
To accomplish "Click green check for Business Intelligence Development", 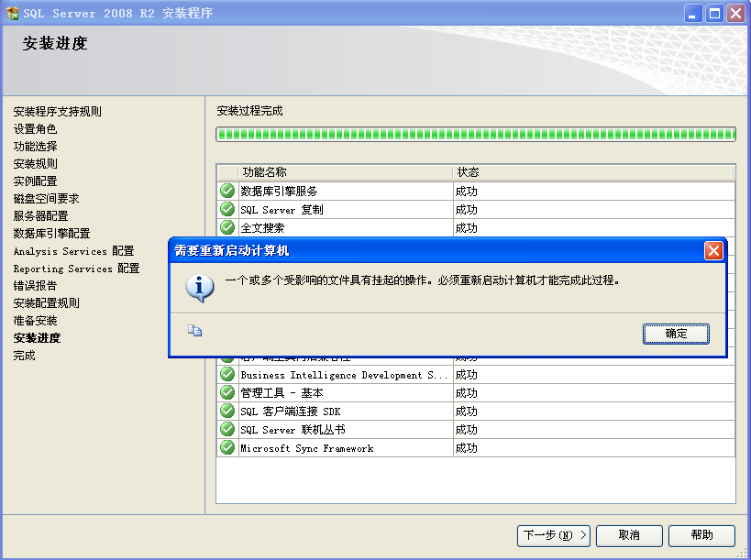I will (x=226, y=374).
